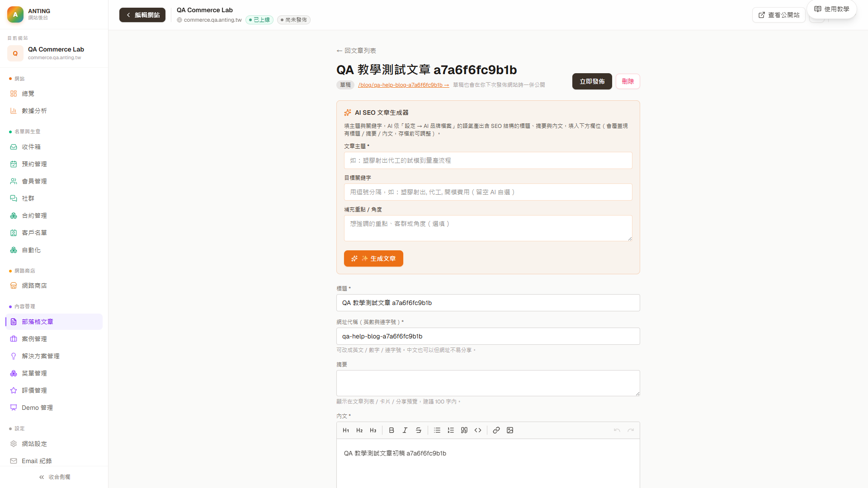The height and width of the screenshot is (488, 868).
Task: Open Demo 管理 page
Action: click(54, 408)
